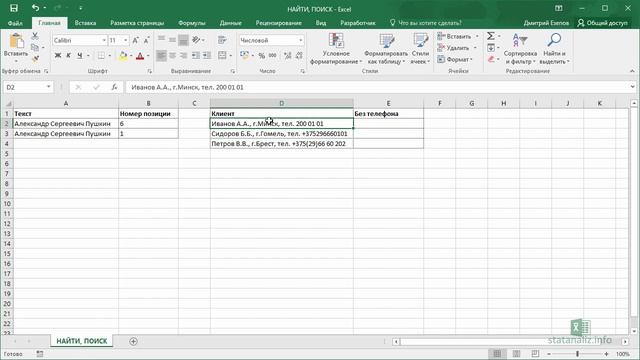Click the Tell Me search box
Image resolution: width=640 pixels, height=360 pixels.
426,23
